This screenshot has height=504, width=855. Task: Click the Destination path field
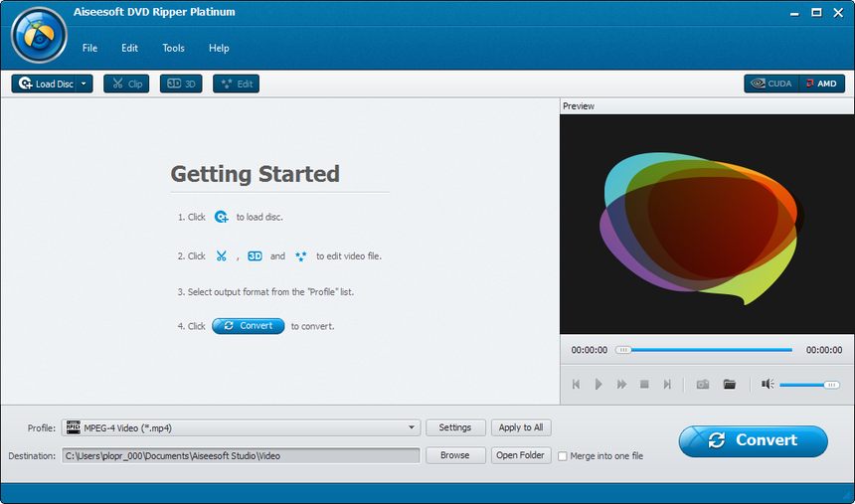[241, 455]
